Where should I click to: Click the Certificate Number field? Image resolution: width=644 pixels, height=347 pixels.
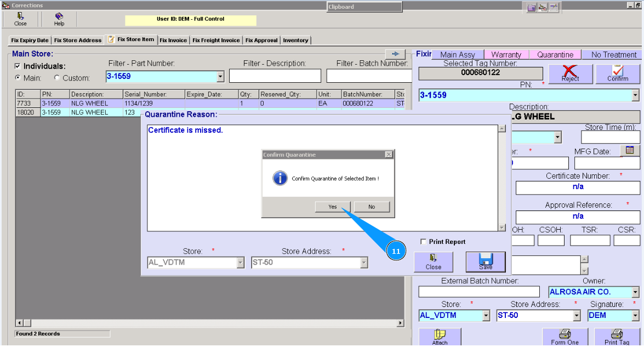coord(578,187)
